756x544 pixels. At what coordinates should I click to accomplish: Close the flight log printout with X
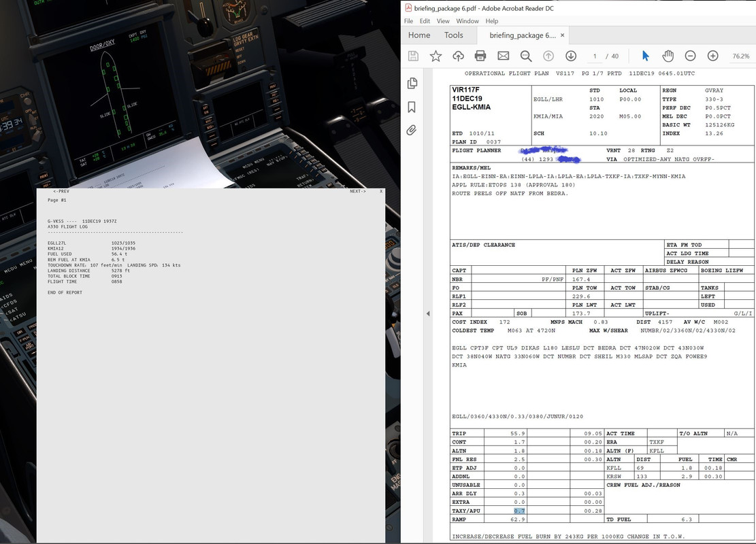tap(381, 191)
